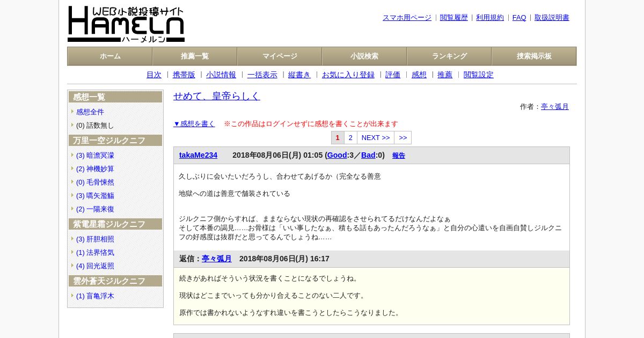The width and height of the screenshot is (644, 338).
Task: Switch to 縦書き display
Action: coord(299,75)
